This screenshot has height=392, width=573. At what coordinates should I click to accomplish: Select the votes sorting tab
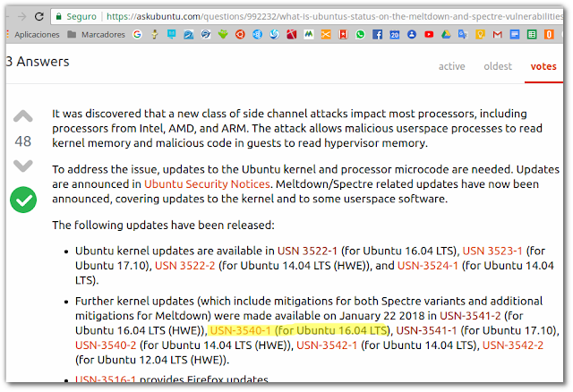pyautogui.click(x=543, y=66)
